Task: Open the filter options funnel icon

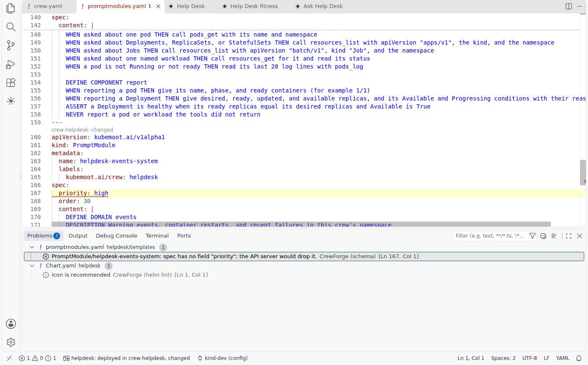Action: 532,236
